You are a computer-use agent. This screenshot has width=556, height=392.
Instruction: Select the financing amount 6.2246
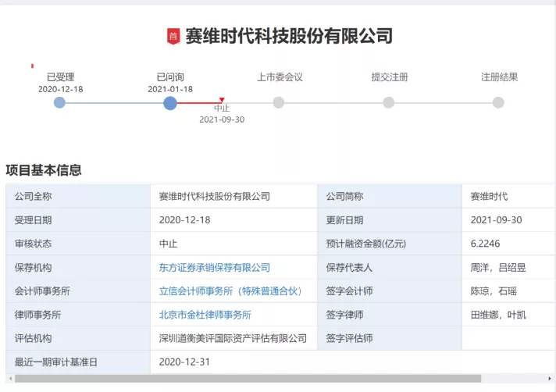[485, 244]
